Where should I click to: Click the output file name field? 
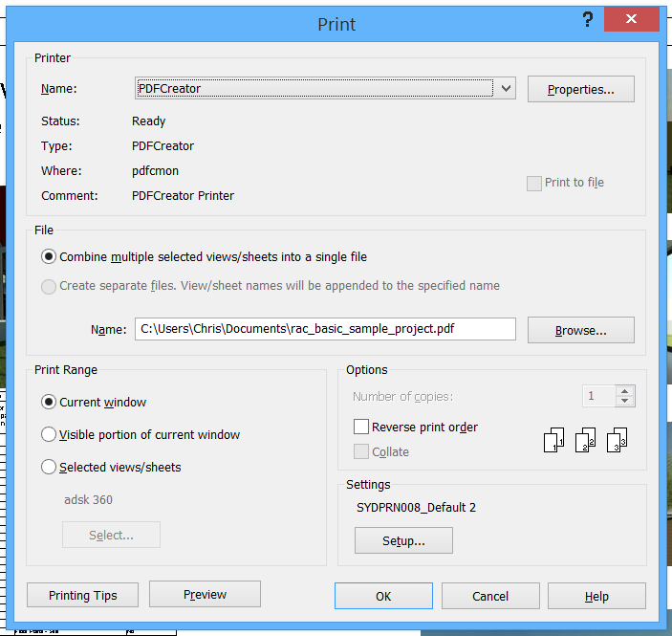coord(325,330)
